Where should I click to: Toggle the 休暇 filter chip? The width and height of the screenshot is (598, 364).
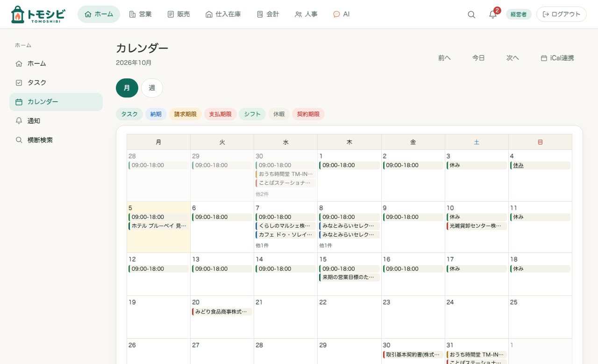click(279, 114)
